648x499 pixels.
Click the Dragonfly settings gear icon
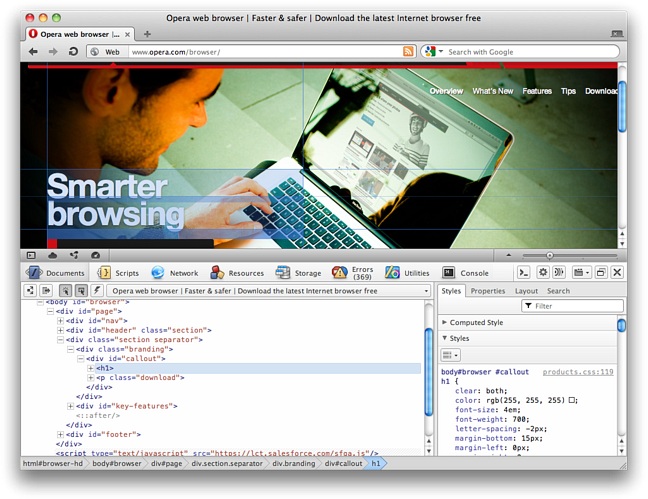coord(543,272)
